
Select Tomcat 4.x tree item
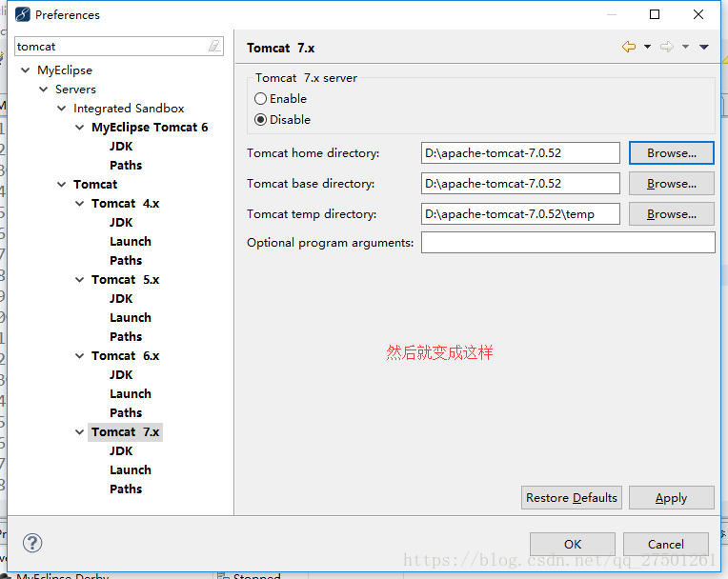pyautogui.click(x=126, y=203)
